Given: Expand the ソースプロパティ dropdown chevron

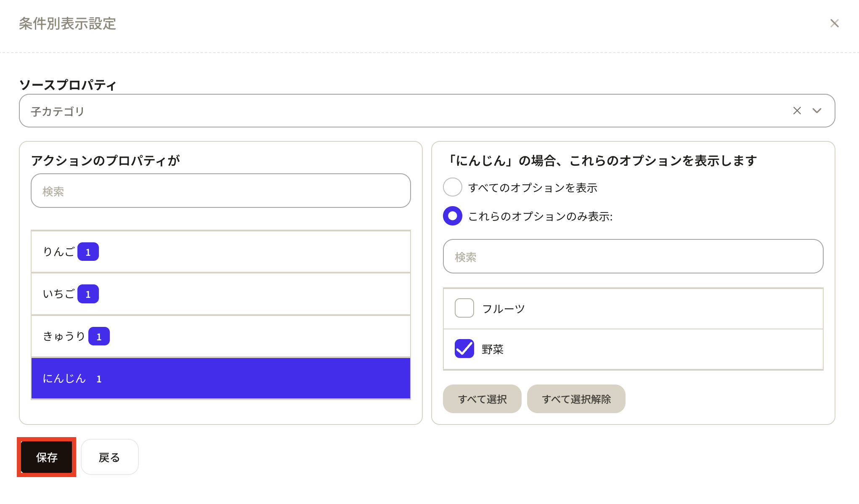Looking at the screenshot, I should pos(817,111).
